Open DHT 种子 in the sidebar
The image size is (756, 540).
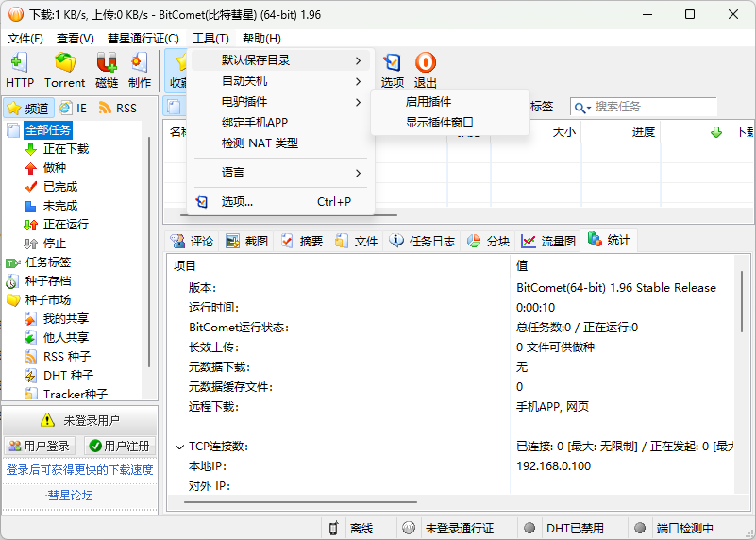point(68,376)
